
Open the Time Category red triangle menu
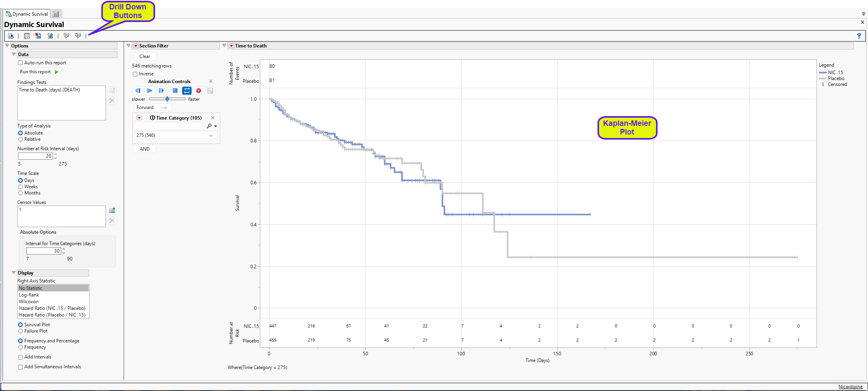(139, 118)
